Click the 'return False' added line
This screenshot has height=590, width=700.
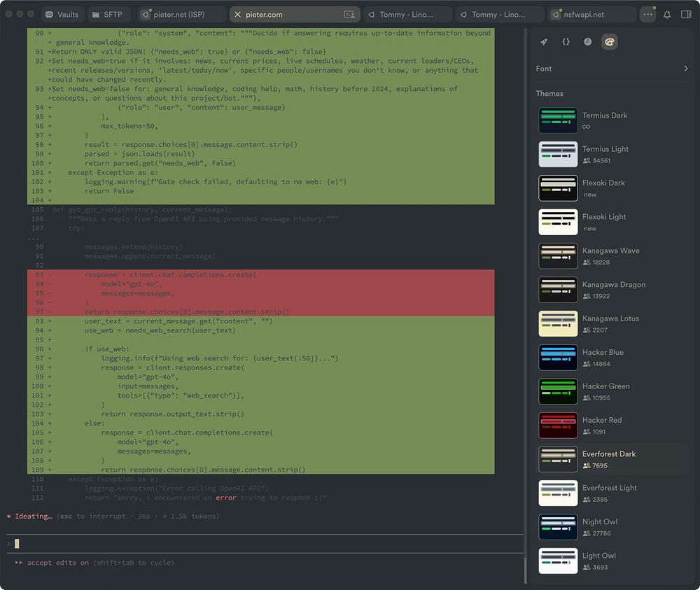pyautogui.click(x=109, y=191)
